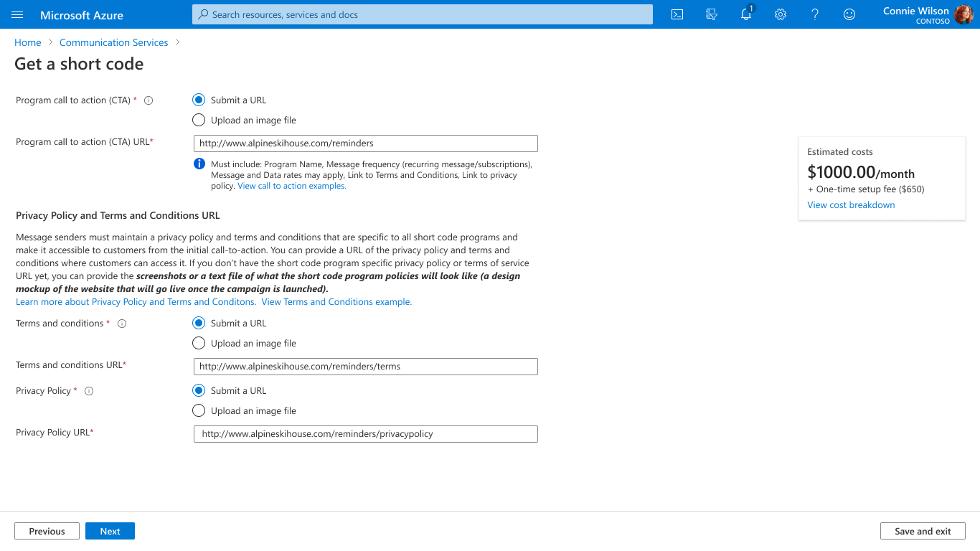
Task: Click inside the Privacy Policy URL field
Action: (x=365, y=434)
